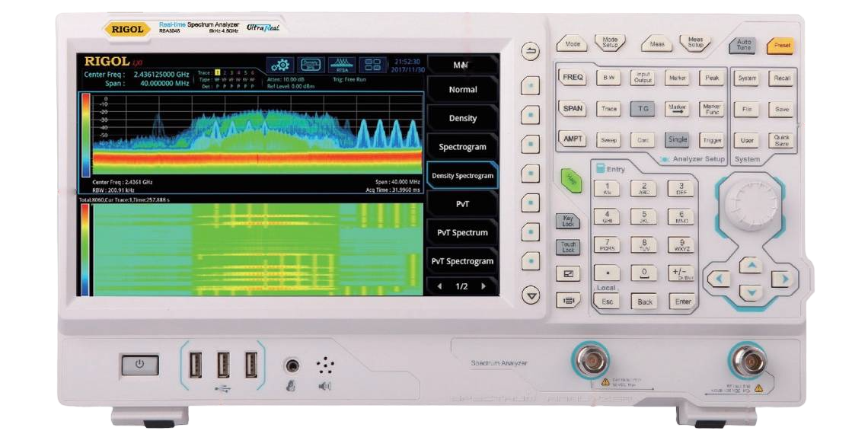Tap the color scale bar beside spectrogram plot
The image size is (868, 434).
pyautogui.click(x=85, y=250)
